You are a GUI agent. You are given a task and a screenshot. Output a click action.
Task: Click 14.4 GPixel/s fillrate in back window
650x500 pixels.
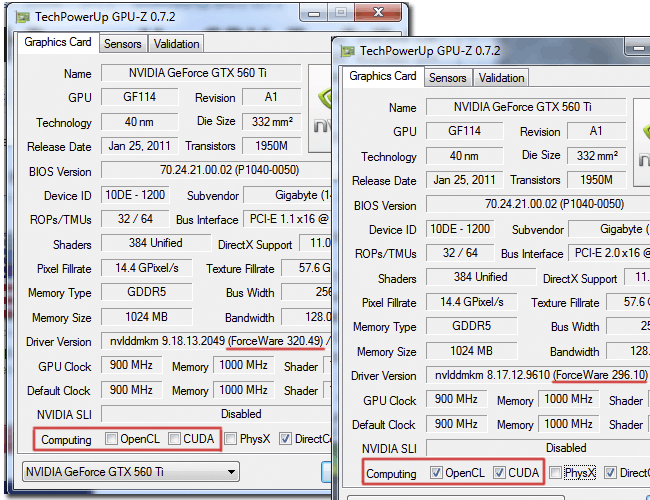tap(147, 268)
